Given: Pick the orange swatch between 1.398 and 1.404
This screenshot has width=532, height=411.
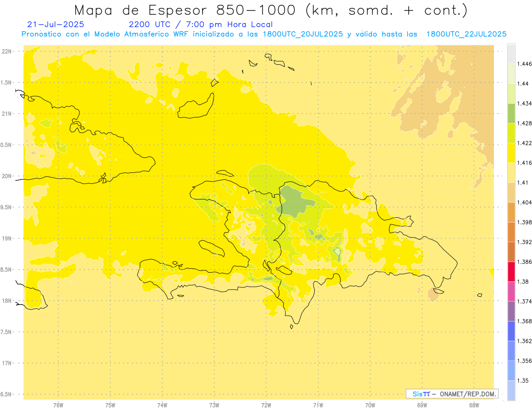Looking at the screenshot, I should pyautogui.click(x=511, y=212).
